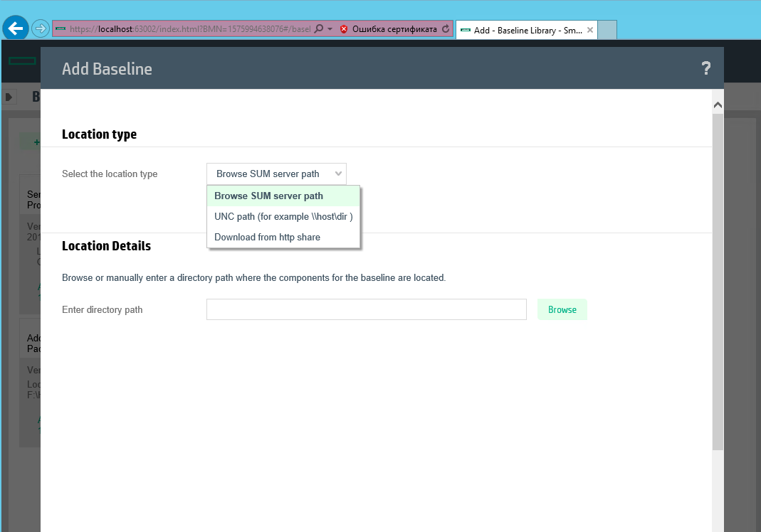The image size is (761, 532).
Task: Click the browser Forward arrow button
Action: pyautogui.click(x=40, y=28)
